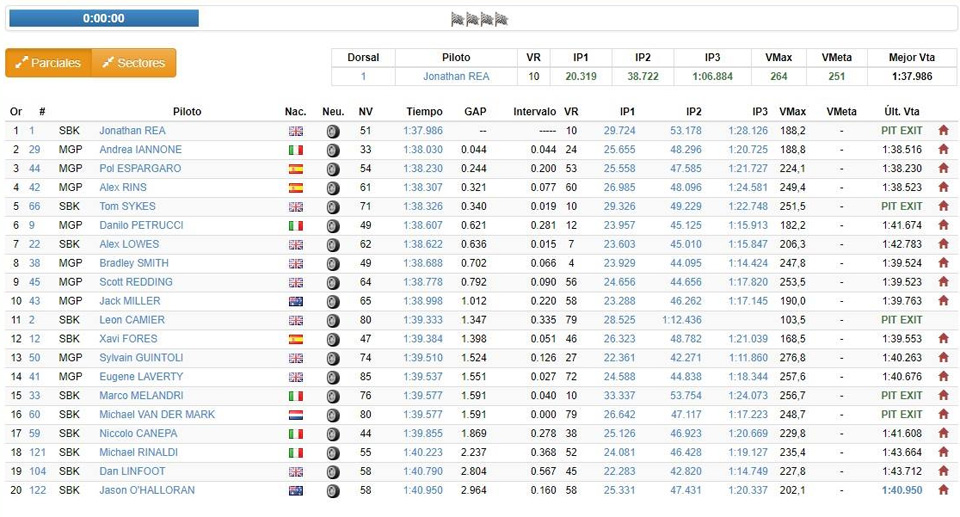Click PIT EXIT status for Leon CAMIER
Viewport: 960px width, 517px height.
[x=902, y=320]
